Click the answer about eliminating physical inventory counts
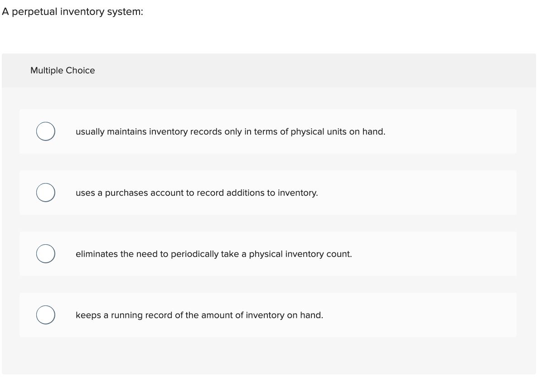 (x=214, y=254)
